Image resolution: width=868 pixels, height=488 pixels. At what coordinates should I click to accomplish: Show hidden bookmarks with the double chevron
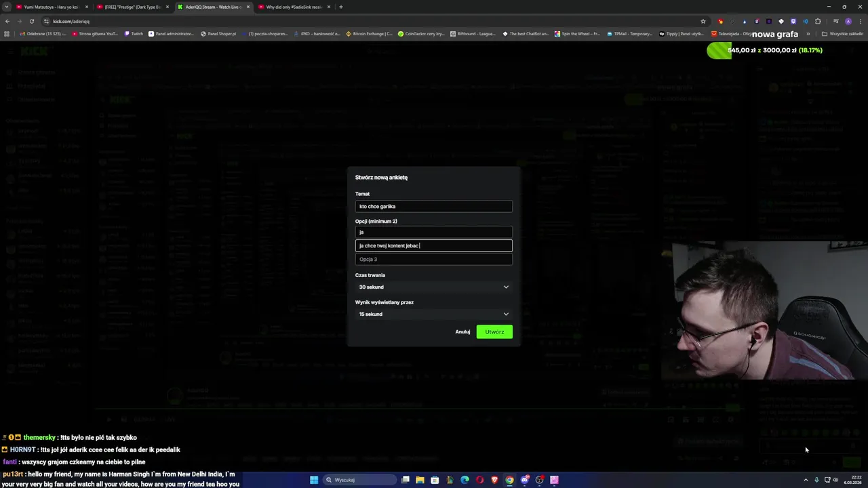pyautogui.click(x=808, y=34)
